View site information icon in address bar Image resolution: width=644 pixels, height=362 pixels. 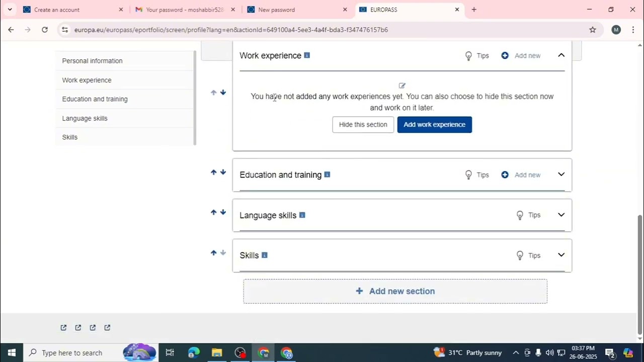click(x=65, y=30)
